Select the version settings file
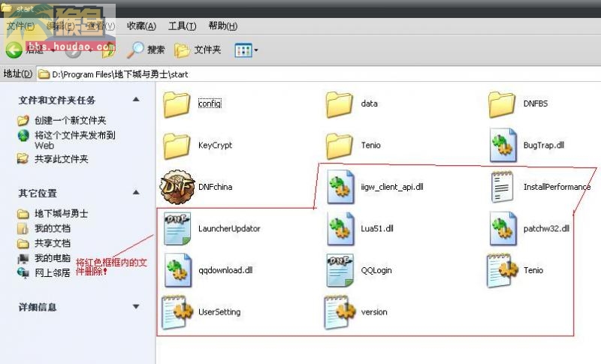This screenshot has width=601, height=364. pyautogui.click(x=355, y=312)
